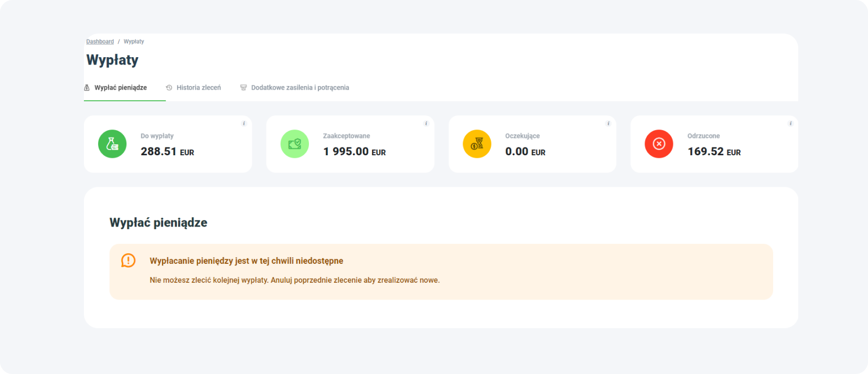
Task: Click the orange warning exclamation icon
Action: click(x=128, y=261)
